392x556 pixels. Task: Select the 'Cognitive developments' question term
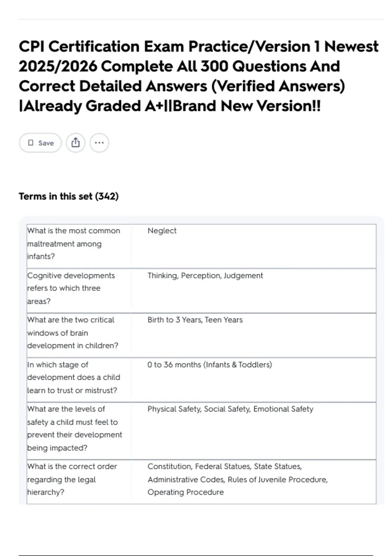pos(71,288)
